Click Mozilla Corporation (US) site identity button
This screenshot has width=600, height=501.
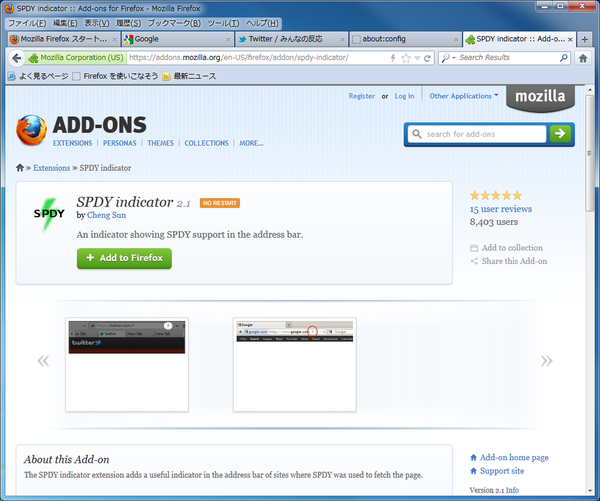click(76, 58)
